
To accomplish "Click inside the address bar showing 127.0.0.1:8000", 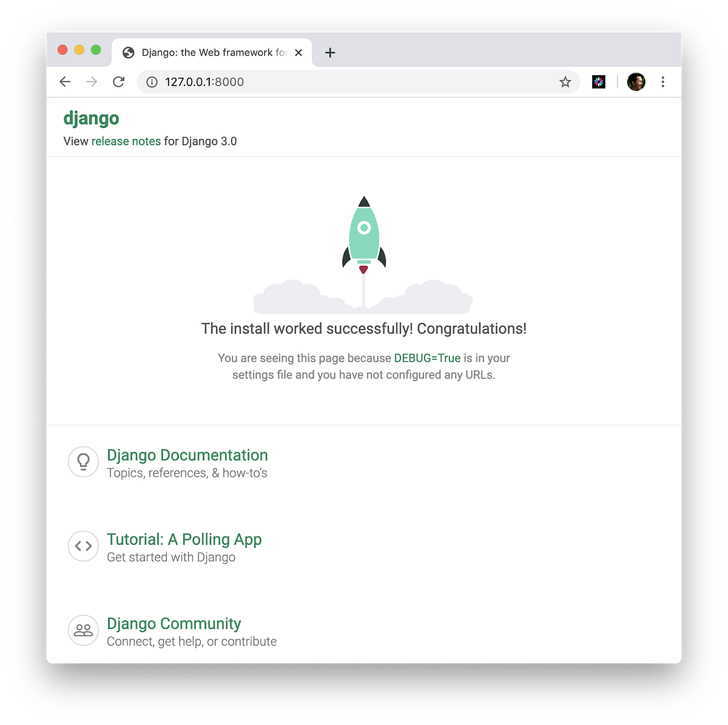I will (x=303, y=81).
